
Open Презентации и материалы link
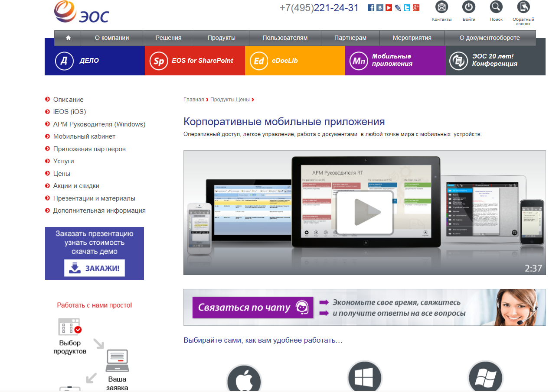[94, 198]
